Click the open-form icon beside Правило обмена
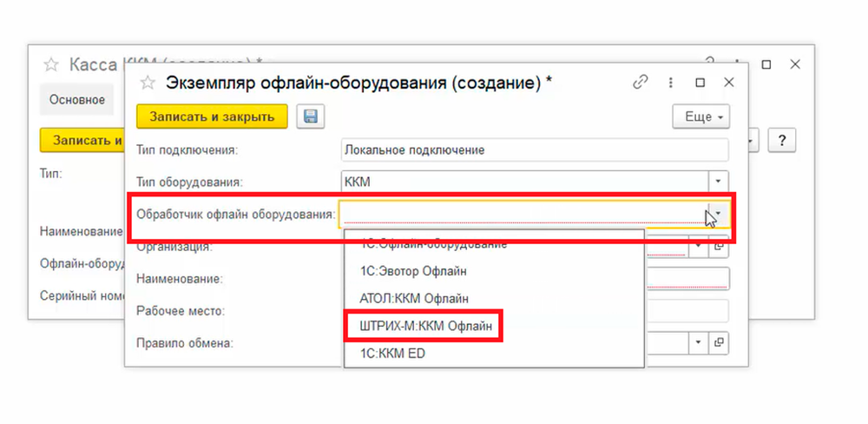Viewport: 868px width, 424px height. [x=719, y=343]
